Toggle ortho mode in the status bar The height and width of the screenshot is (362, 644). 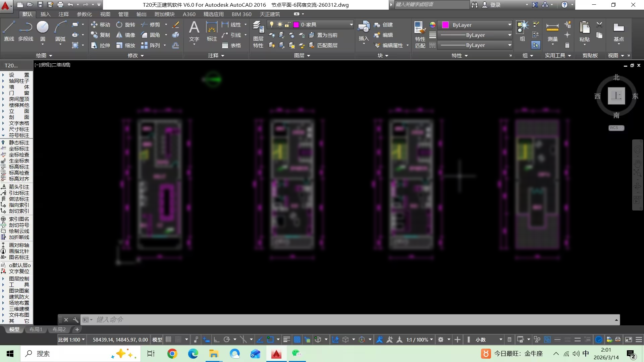tap(216, 340)
